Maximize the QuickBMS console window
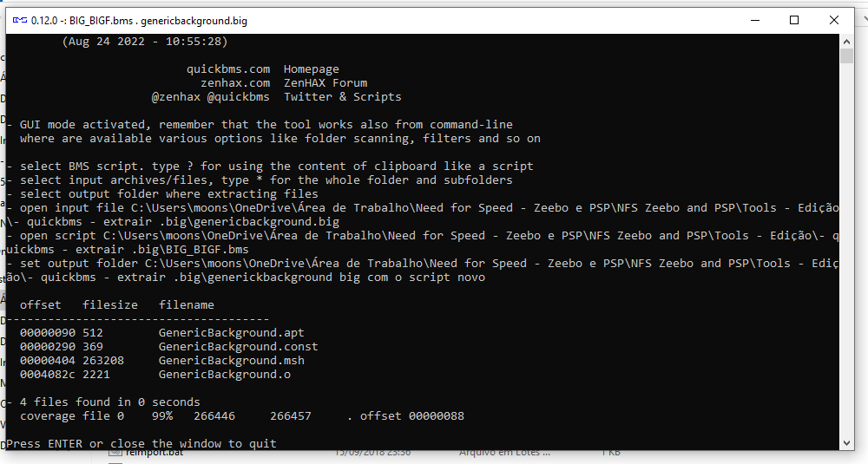 point(794,19)
